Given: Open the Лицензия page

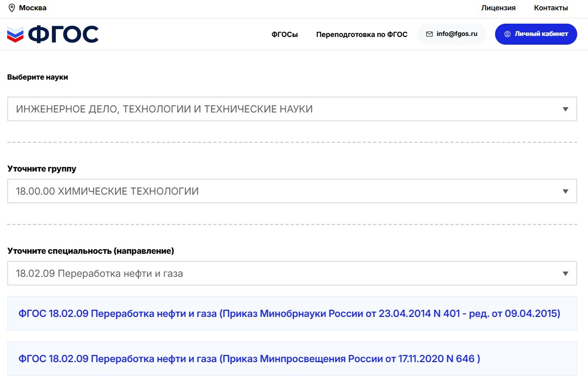Looking at the screenshot, I should tap(498, 8).
